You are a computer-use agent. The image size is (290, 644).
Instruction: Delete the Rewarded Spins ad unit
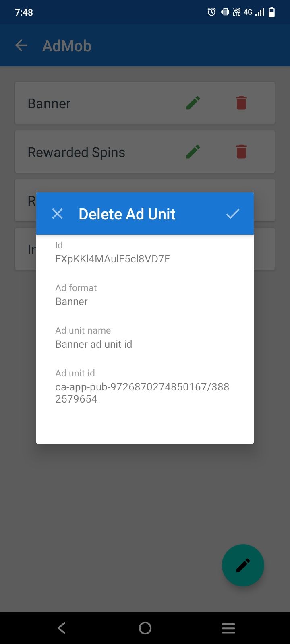point(241,152)
